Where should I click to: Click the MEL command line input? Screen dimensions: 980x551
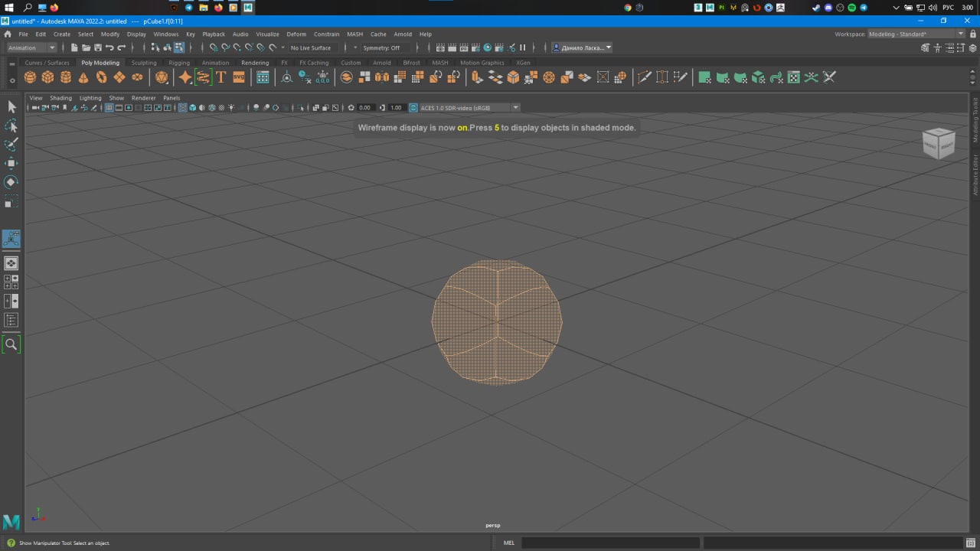(610, 543)
